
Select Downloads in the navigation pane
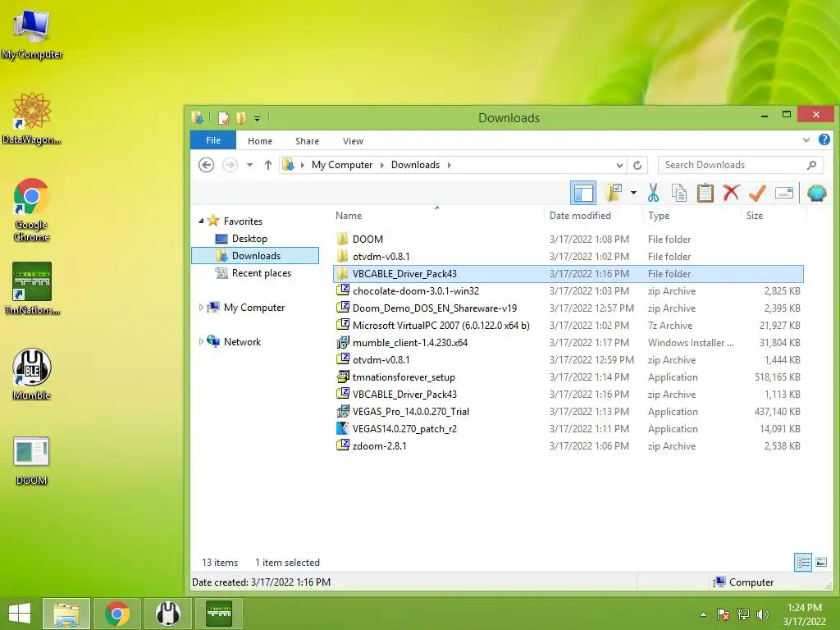255,256
